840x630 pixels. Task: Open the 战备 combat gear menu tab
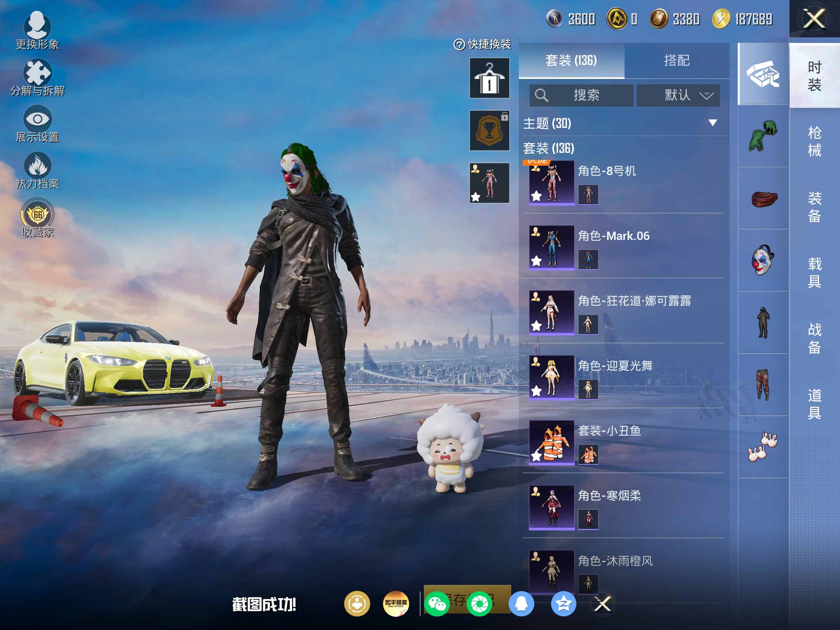coord(815,338)
